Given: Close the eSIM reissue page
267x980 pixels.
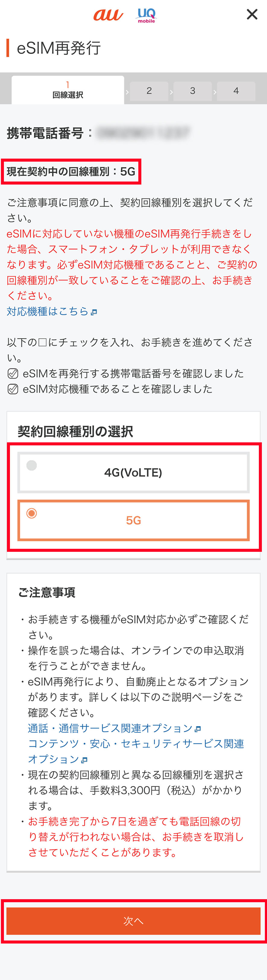Looking at the screenshot, I should pyautogui.click(x=252, y=14).
